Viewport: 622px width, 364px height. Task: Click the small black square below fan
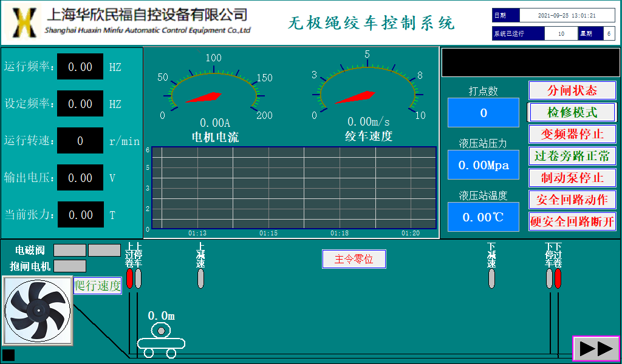(9, 355)
